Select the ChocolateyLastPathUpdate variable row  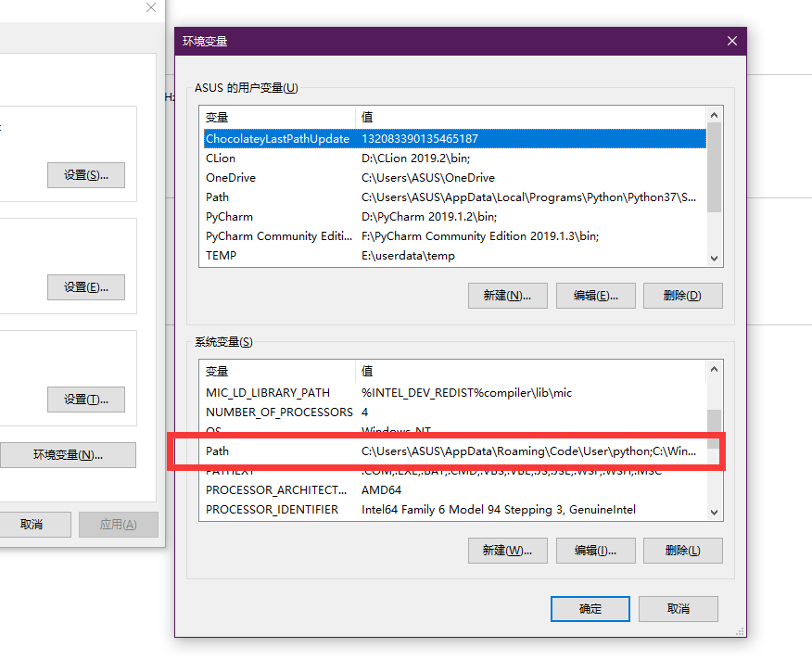click(445, 139)
